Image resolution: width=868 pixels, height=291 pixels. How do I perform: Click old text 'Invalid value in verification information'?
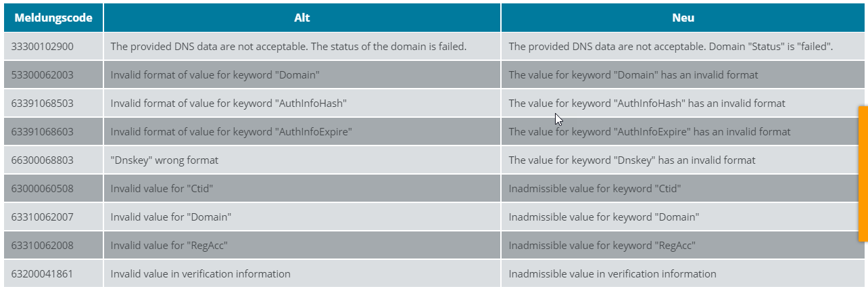point(200,274)
